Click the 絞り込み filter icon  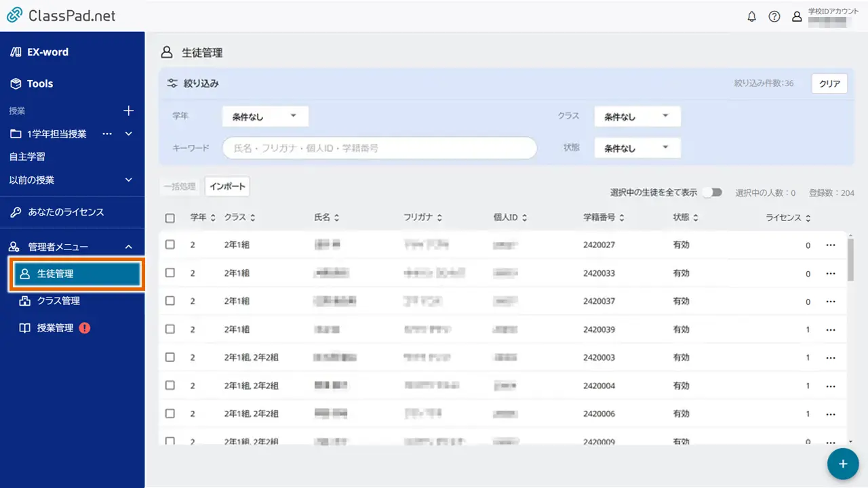pos(172,83)
